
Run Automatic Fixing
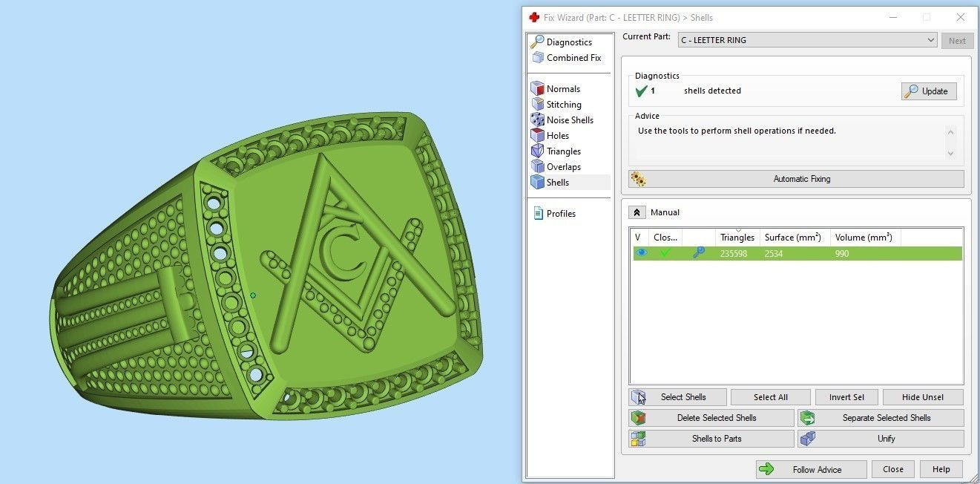tap(796, 179)
